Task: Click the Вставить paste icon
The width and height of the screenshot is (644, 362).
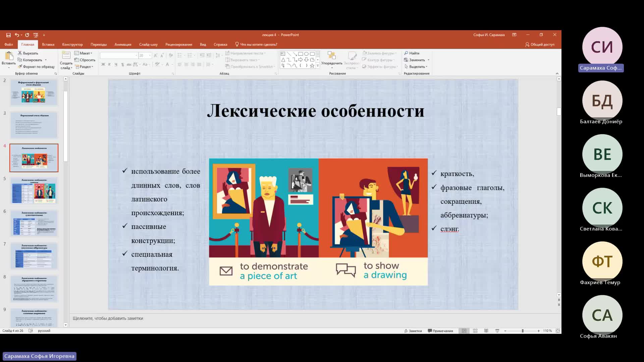Action: pos(9,56)
